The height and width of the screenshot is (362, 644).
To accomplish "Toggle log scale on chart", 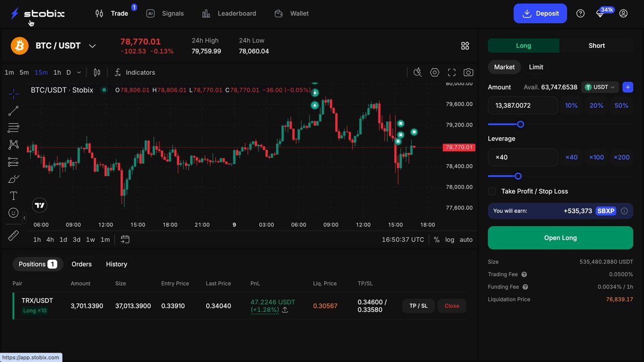I will click(449, 240).
